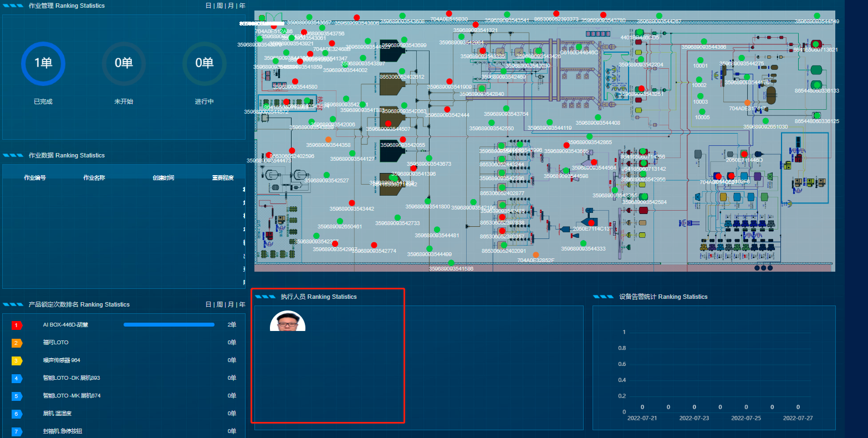Click 2022-07-27 label on alarm chart
Image resolution: width=868 pixels, height=438 pixels.
click(x=798, y=418)
